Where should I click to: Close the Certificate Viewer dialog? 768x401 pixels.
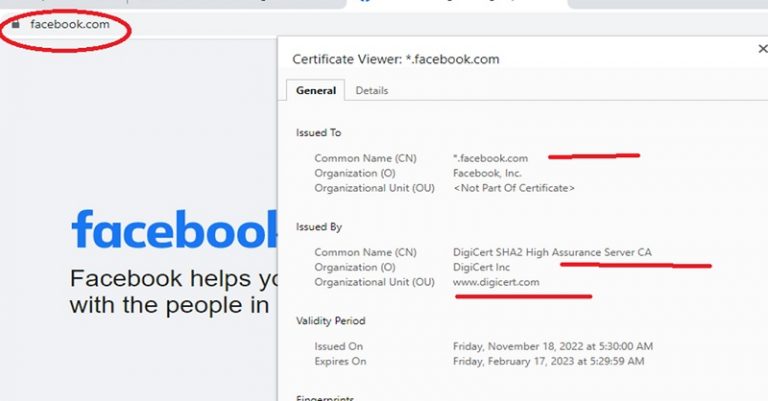pyautogui.click(x=763, y=49)
